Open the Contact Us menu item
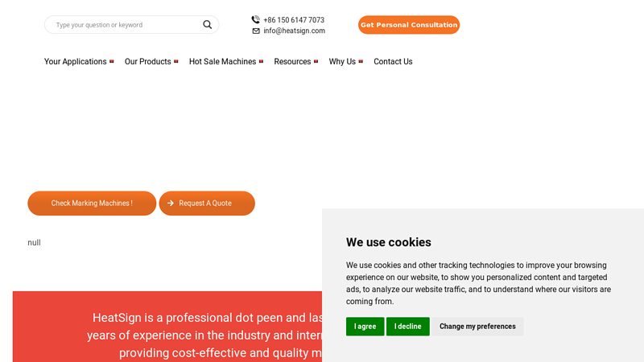The width and height of the screenshot is (644, 362). tap(393, 62)
